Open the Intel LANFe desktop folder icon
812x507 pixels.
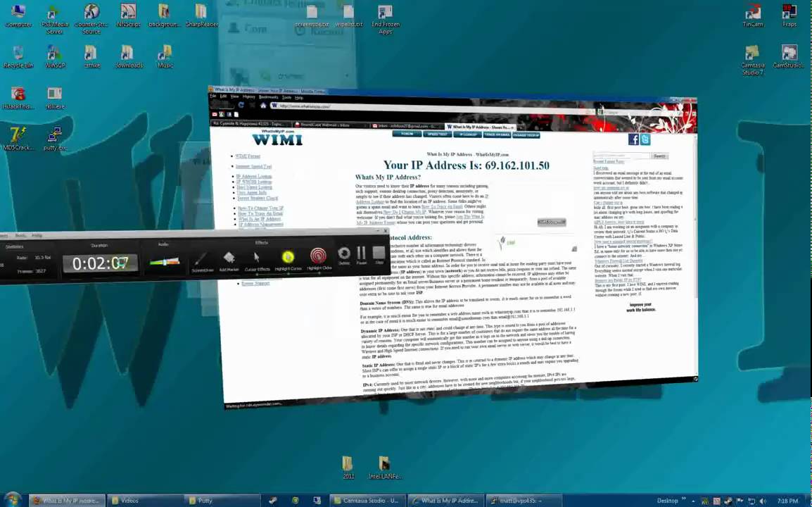[385, 467]
